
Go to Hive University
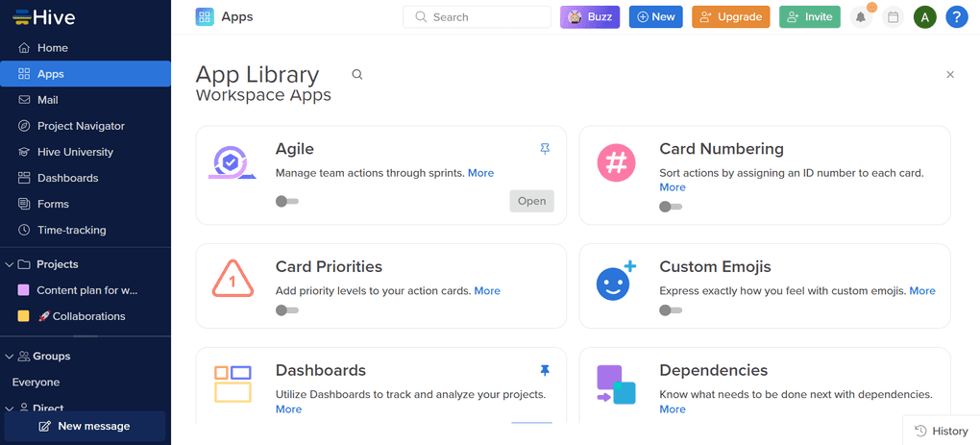tap(86, 152)
